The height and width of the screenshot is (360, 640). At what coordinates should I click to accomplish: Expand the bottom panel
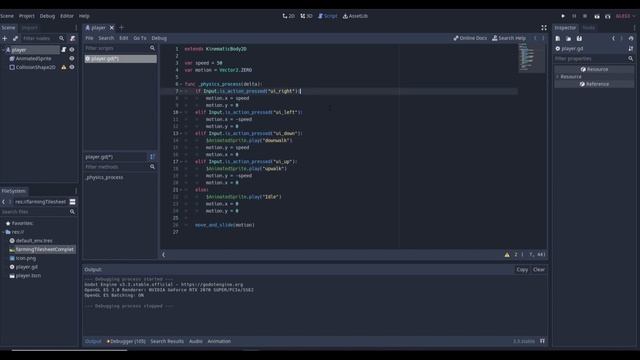click(x=542, y=341)
